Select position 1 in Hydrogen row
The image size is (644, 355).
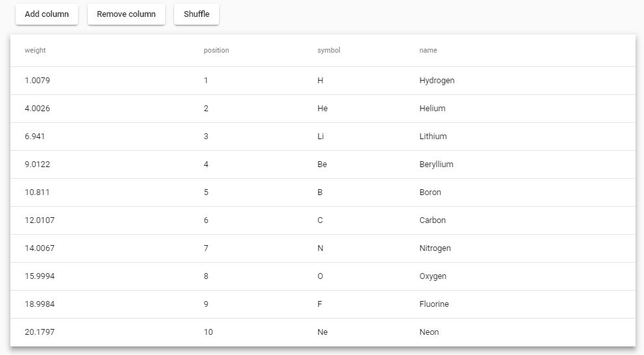coord(206,81)
